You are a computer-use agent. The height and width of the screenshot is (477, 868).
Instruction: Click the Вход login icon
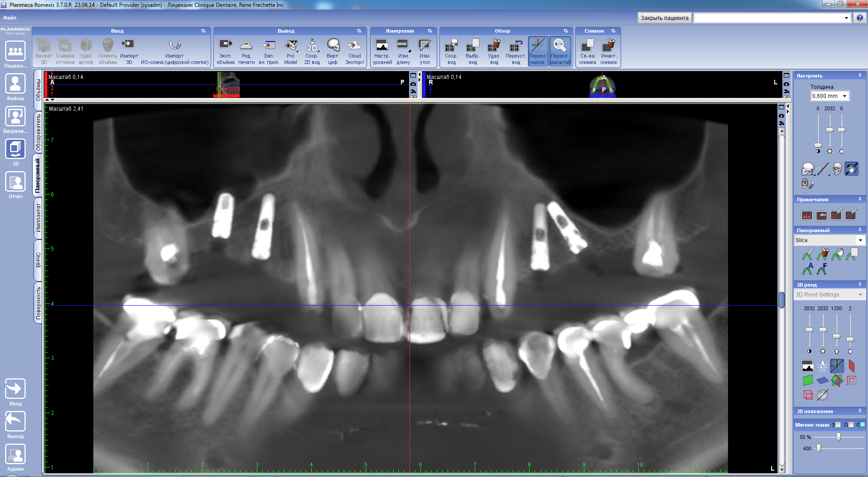pyautogui.click(x=15, y=389)
